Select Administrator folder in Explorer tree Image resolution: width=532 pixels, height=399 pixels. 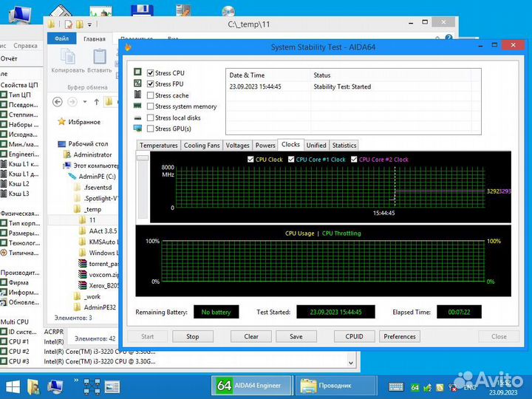(92, 154)
